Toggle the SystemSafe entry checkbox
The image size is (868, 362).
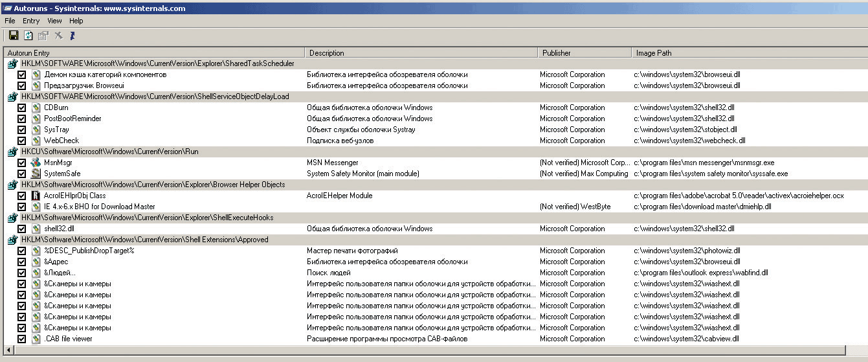(22, 174)
